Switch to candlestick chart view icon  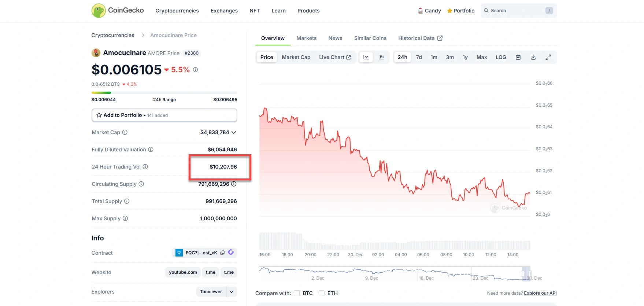point(381,57)
